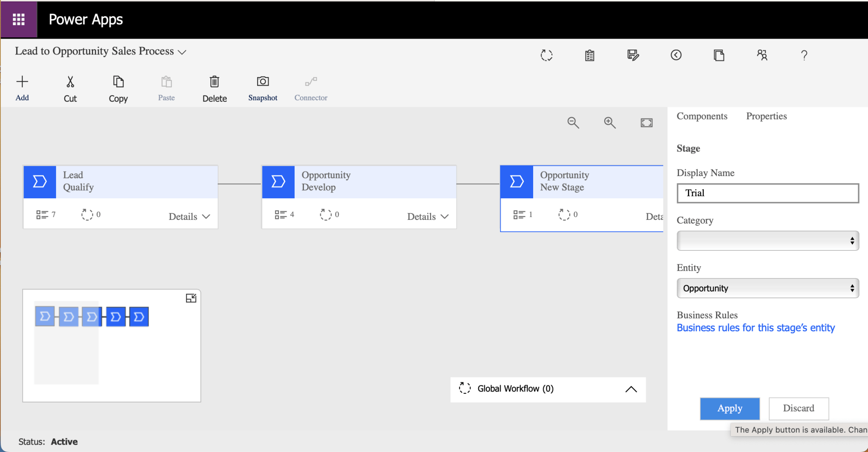This screenshot has height=452, width=868.
Task: Switch to the Properties tab
Action: [766, 116]
